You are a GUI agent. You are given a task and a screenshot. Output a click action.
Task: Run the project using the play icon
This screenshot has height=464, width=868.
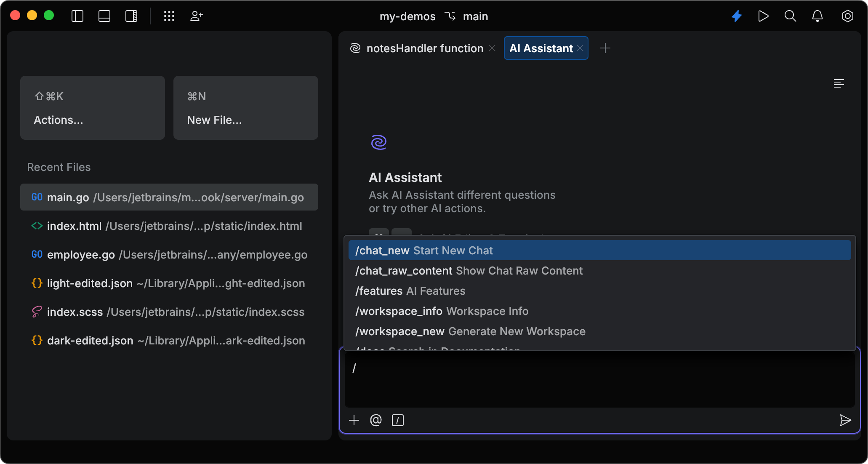763,16
